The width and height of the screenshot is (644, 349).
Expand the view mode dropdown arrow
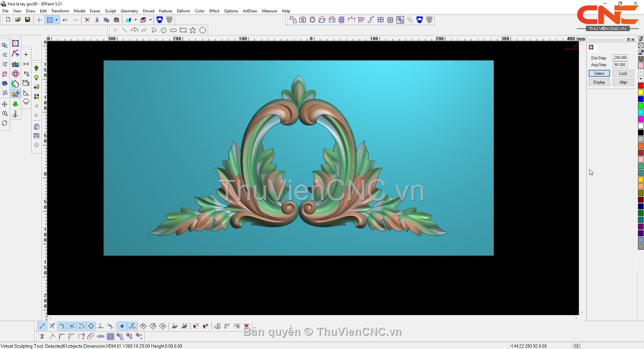pos(56,20)
